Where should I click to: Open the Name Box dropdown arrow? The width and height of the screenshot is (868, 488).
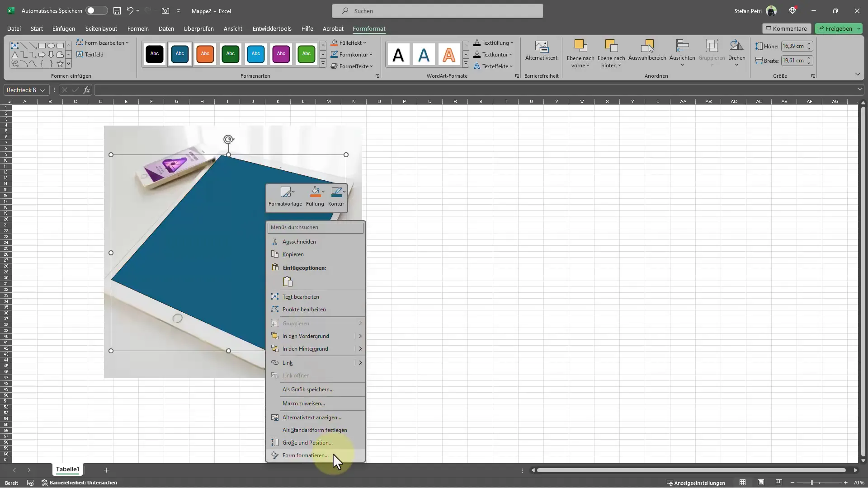[x=42, y=90]
